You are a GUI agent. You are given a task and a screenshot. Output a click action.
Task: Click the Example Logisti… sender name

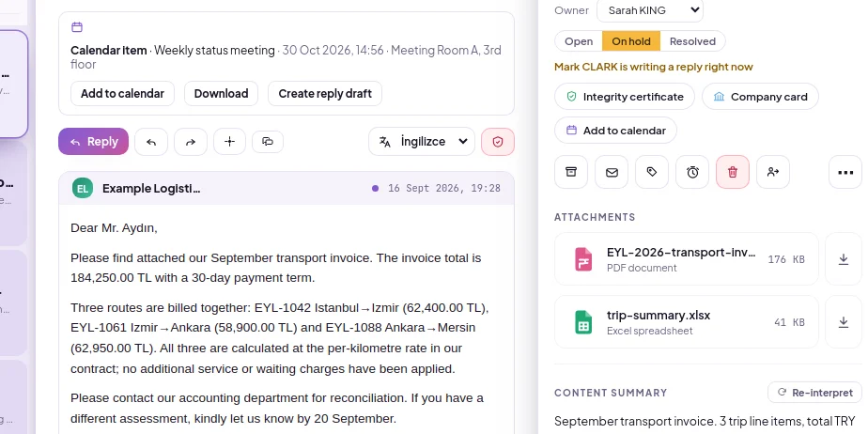click(x=151, y=188)
